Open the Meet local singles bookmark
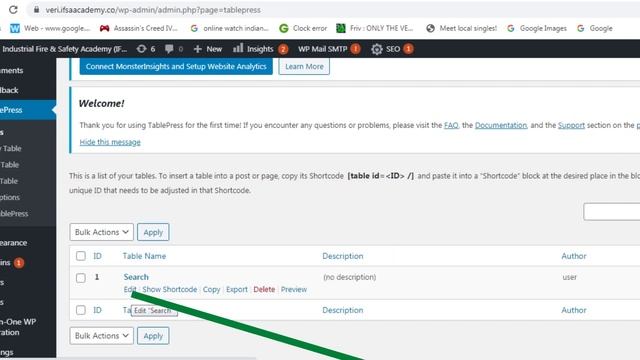This screenshot has height=360, width=640. [461, 28]
